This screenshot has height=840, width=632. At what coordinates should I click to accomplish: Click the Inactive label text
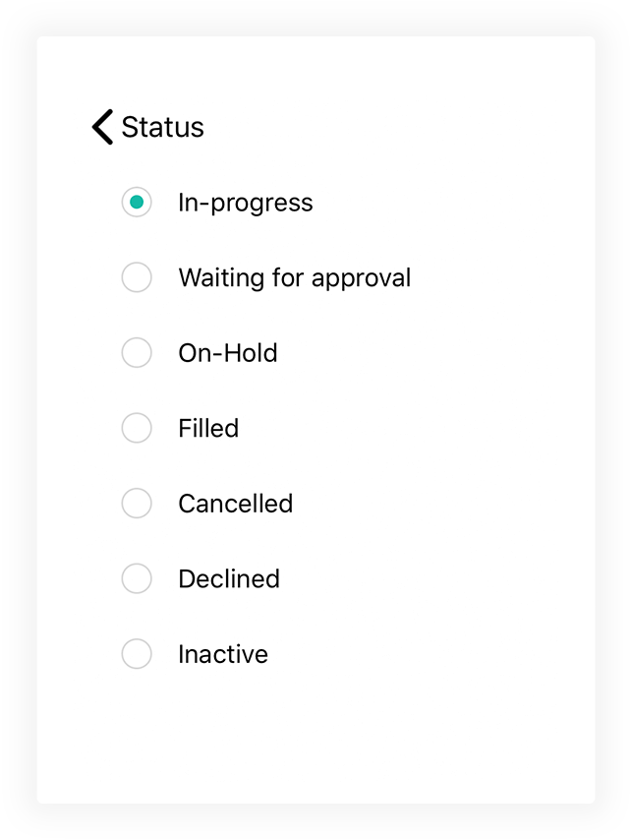[x=222, y=654]
